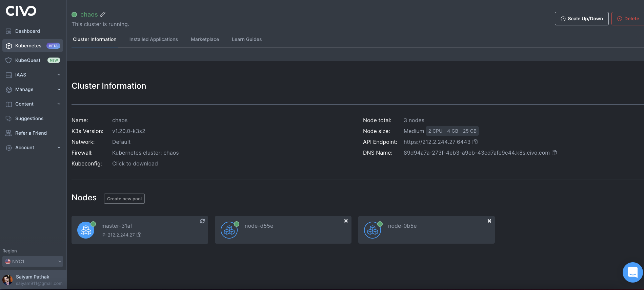Open the live chat support bubble
The height and width of the screenshot is (290, 644).
click(632, 272)
